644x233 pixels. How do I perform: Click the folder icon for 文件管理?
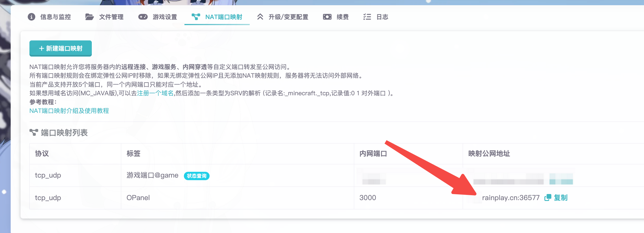(x=89, y=17)
